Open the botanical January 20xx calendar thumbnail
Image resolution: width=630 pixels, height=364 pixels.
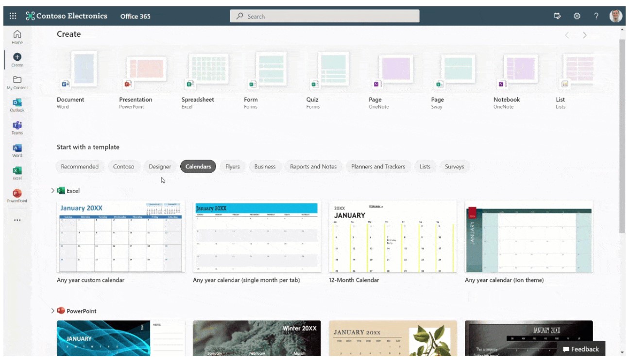click(x=393, y=338)
